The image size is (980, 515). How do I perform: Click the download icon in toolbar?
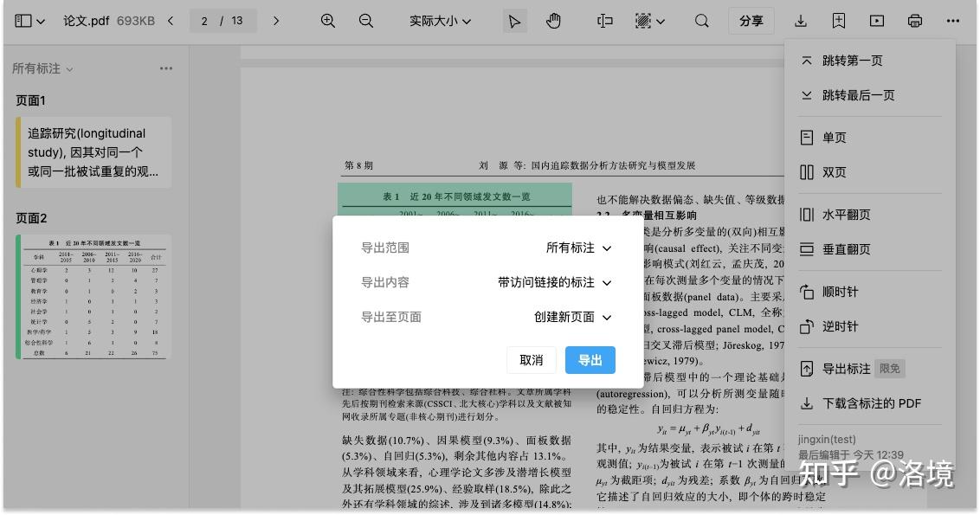800,21
